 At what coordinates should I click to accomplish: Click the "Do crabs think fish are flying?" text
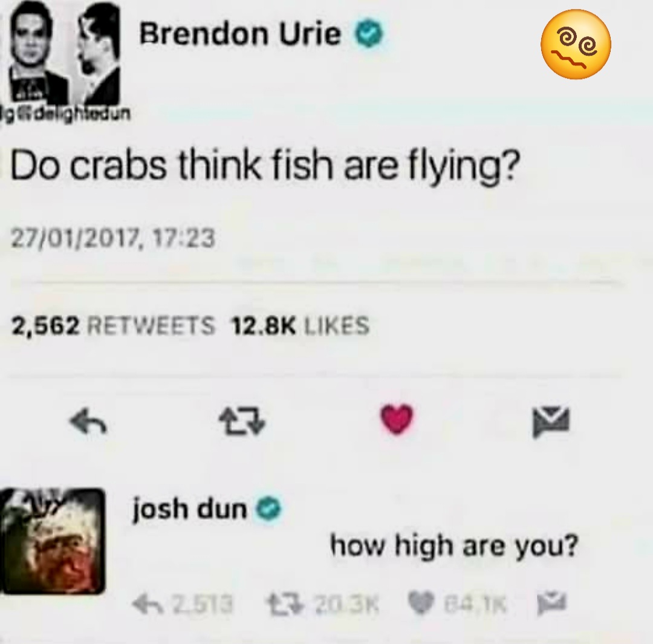click(x=265, y=167)
